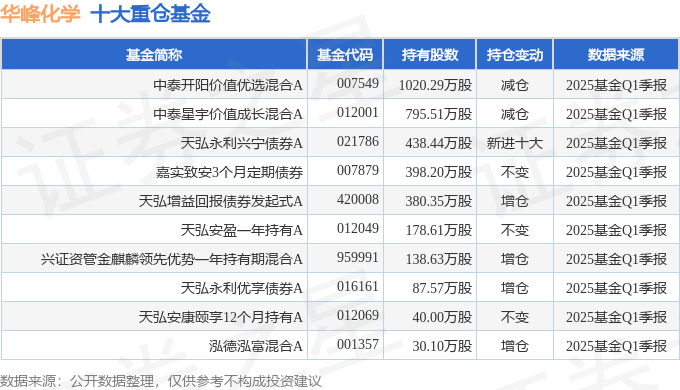Click the 持有股数 column header
The height and width of the screenshot is (390, 680).
430,55
